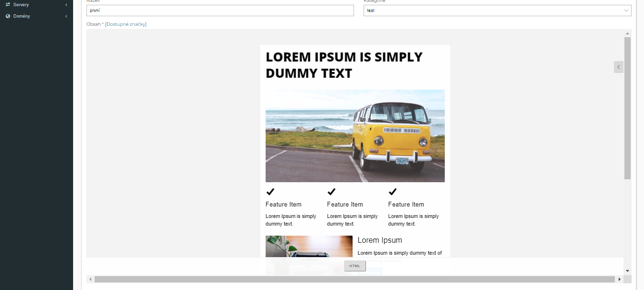The height and width of the screenshot is (290, 644).
Task: Click the rightmost 'Feature Item' title
Action: [x=406, y=204]
